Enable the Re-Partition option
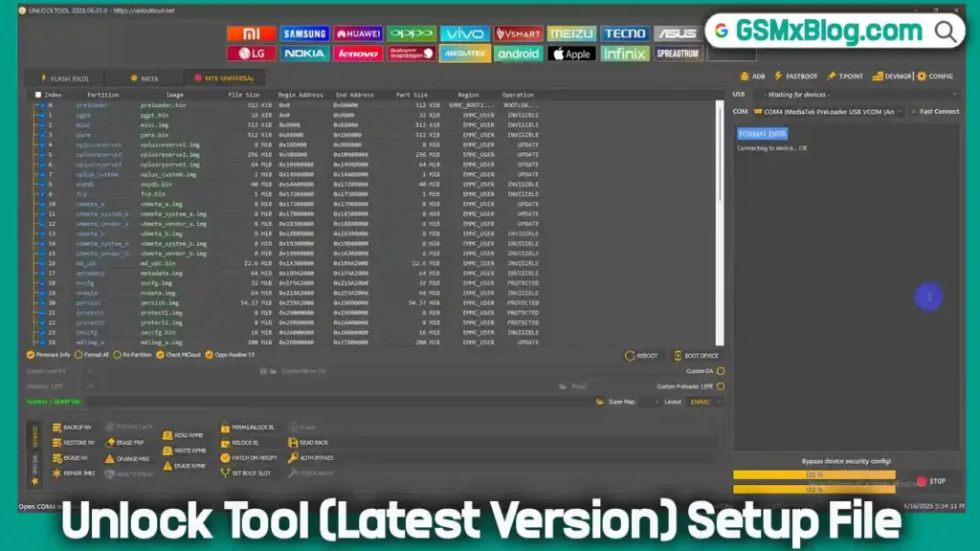This screenshot has width=980, height=551. click(132, 355)
